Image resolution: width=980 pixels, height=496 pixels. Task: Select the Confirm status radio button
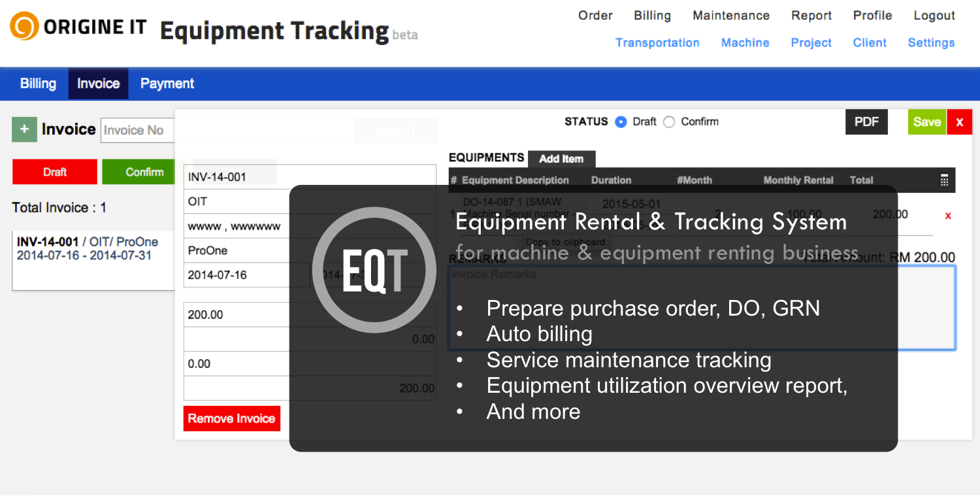pos(669,122)
